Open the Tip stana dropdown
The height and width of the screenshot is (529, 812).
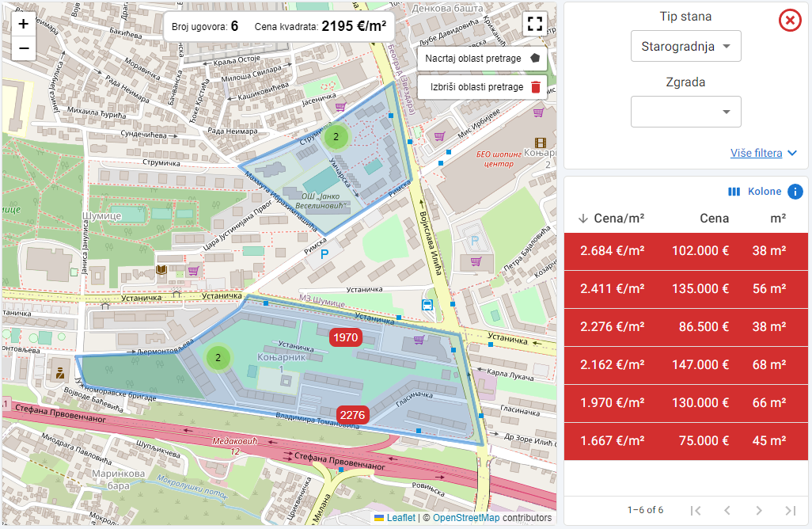[x=685, y=46]
